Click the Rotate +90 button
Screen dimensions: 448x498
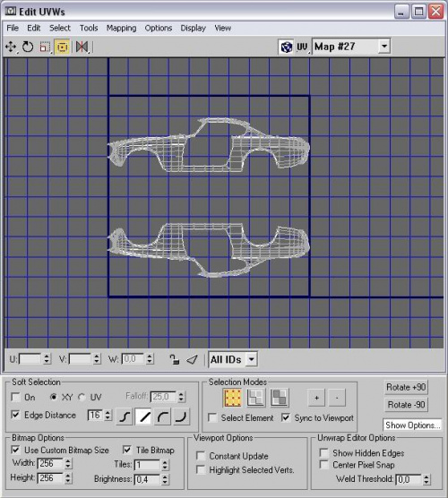406,387
